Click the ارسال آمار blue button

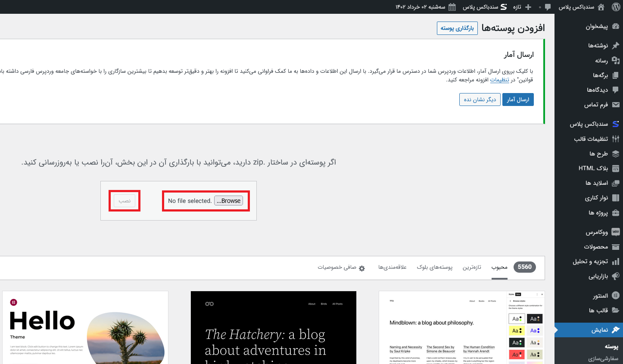(x=518, y=100)
